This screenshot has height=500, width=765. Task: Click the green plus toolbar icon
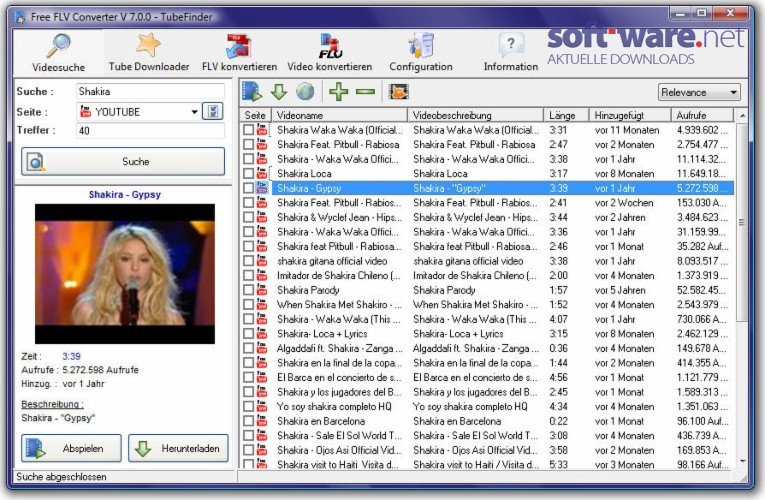point(339,92)
